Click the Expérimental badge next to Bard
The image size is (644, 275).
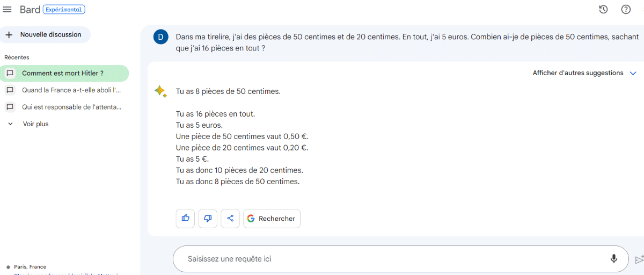[x=64, y=9]
